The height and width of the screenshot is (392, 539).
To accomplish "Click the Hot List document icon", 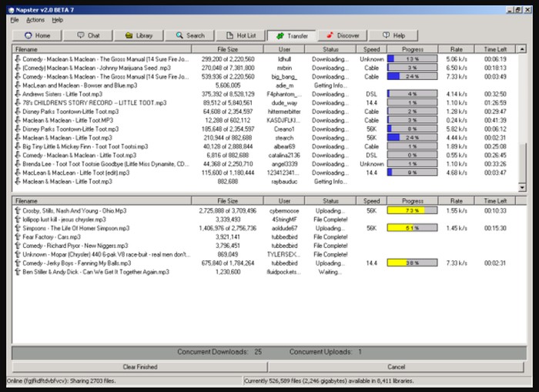I will [x=229, y=35].
